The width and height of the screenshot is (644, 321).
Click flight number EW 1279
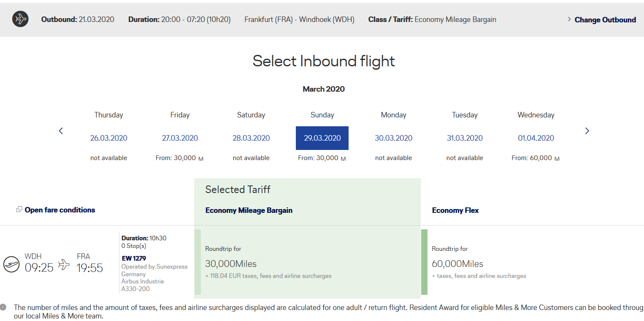tap(134, 258)
